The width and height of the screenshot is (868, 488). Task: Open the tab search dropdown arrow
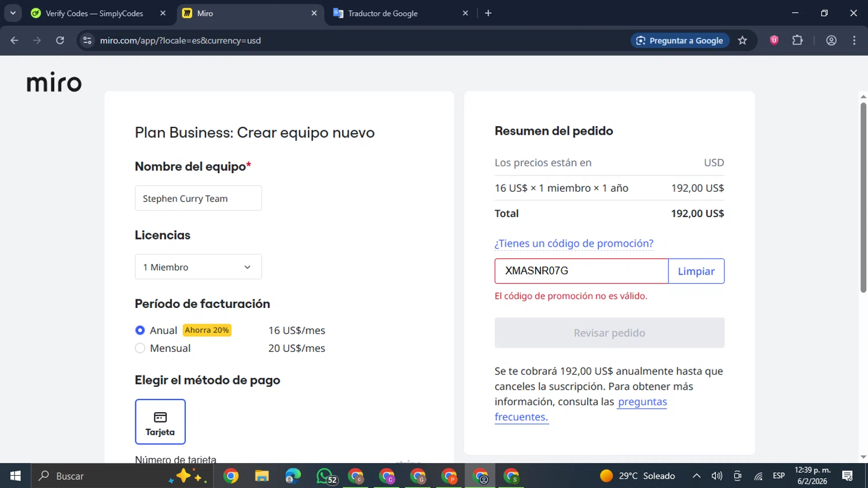[x=13, y=13]
